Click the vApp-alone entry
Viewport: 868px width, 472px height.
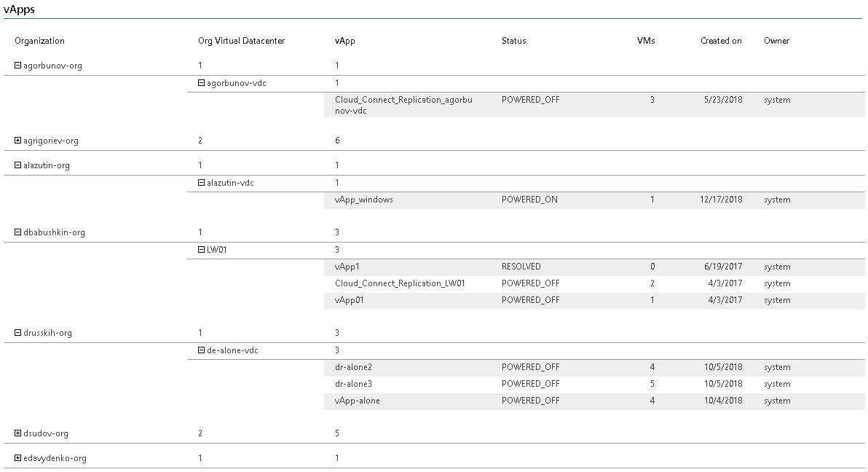coord(357,401)
